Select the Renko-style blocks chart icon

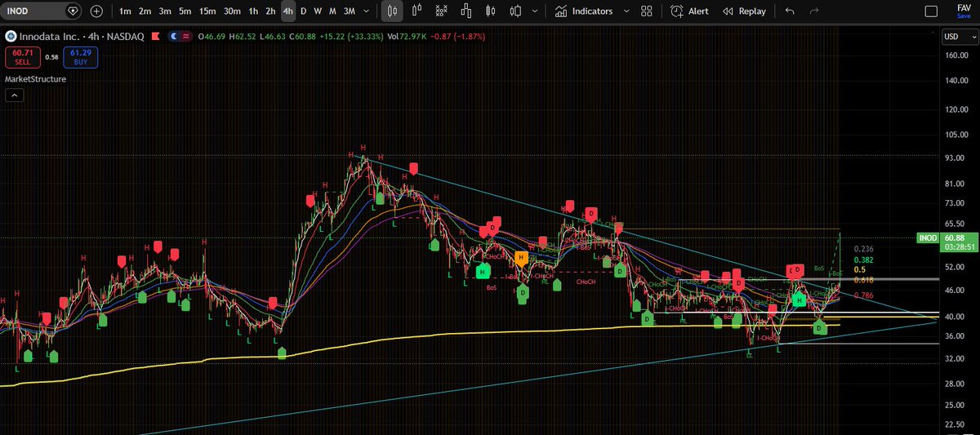(467, 11)
